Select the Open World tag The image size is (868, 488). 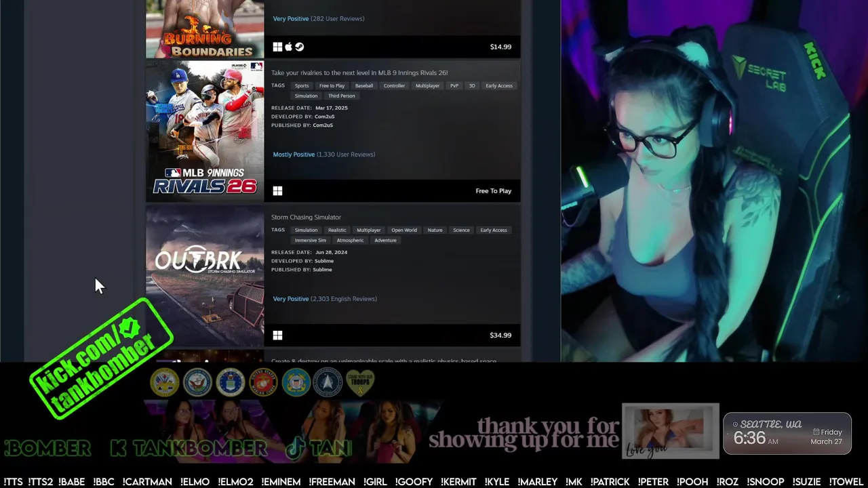404,230
